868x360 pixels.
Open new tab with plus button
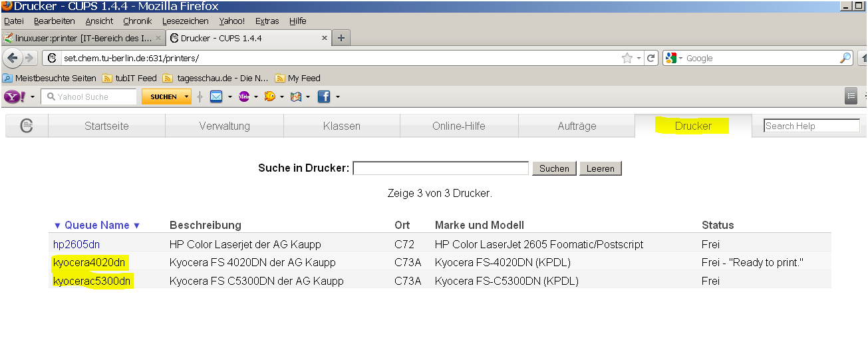coord(341,38)
